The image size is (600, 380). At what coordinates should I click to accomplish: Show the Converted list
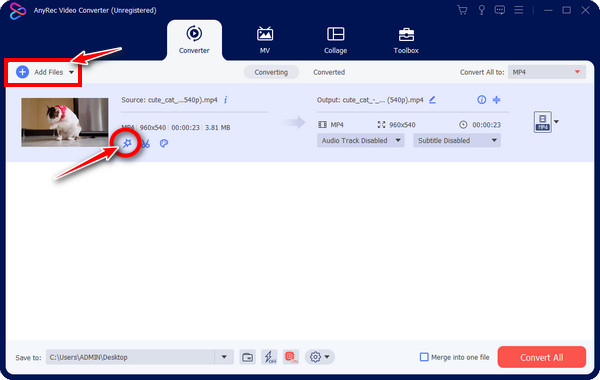329,72
